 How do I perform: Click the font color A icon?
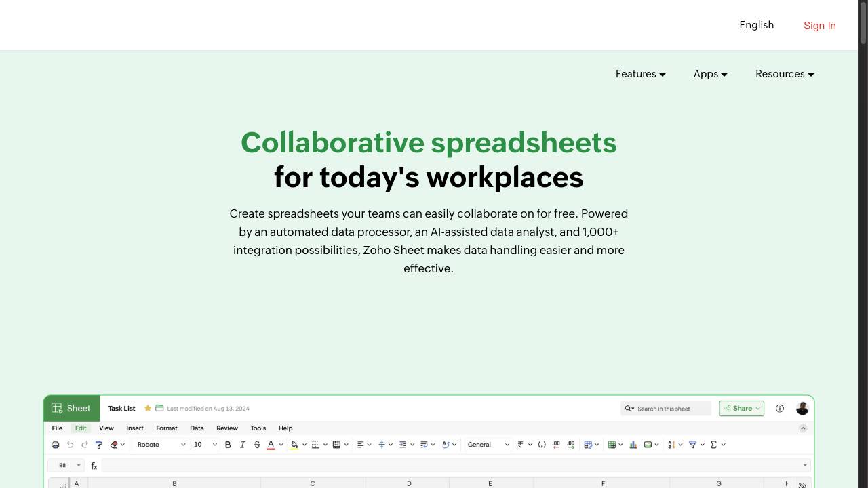pos(271,445)
